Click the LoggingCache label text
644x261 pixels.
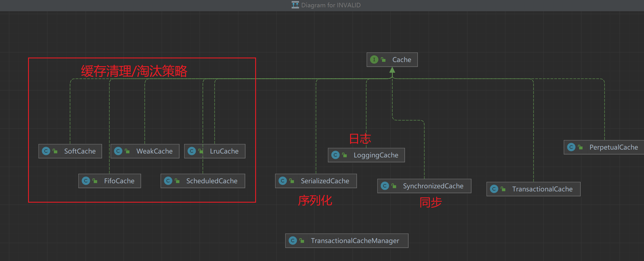pyautogui.click(x=376, y=155)
